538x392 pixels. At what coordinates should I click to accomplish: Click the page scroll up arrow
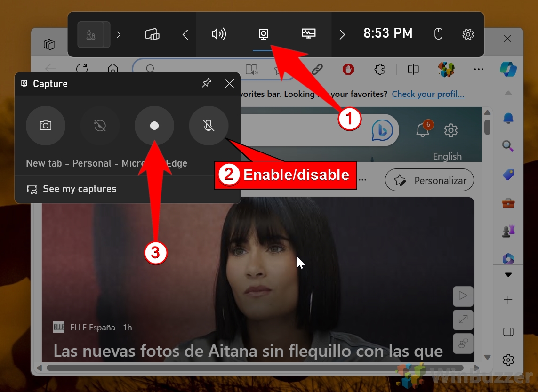487,112
